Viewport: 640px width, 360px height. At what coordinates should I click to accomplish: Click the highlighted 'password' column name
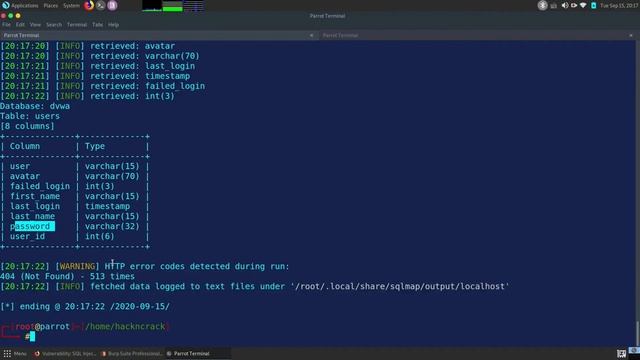point(32,226)
